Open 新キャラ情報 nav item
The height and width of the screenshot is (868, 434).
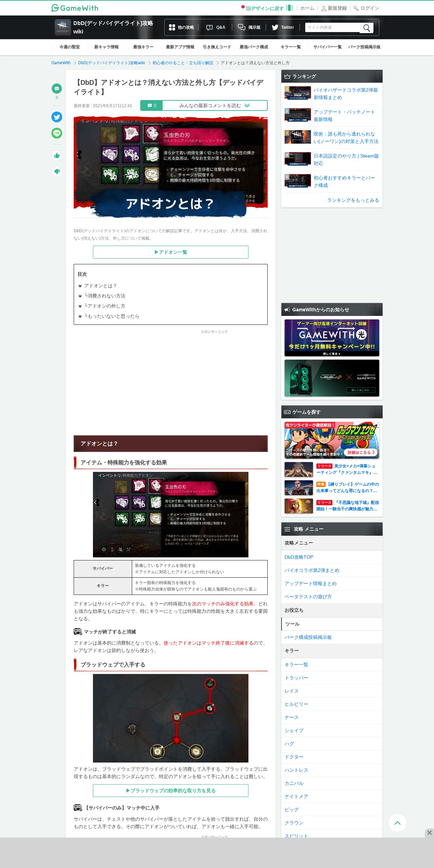tap(106, 47)
